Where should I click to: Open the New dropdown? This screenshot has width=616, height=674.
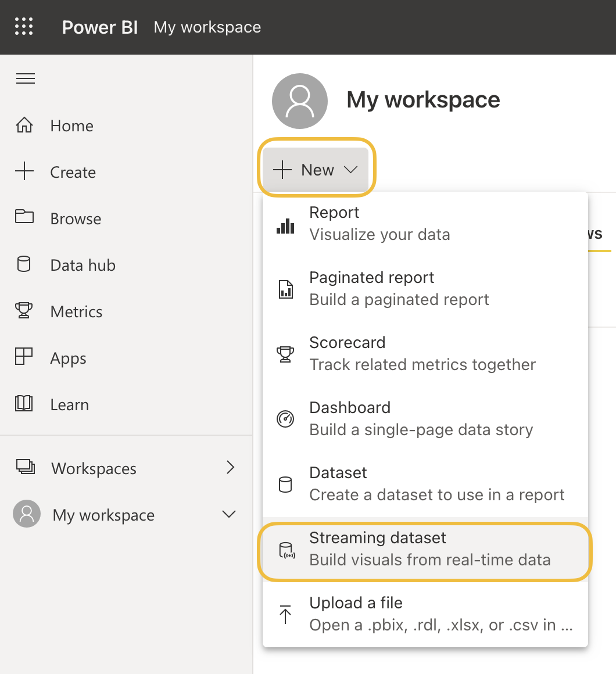pos(316,169)
